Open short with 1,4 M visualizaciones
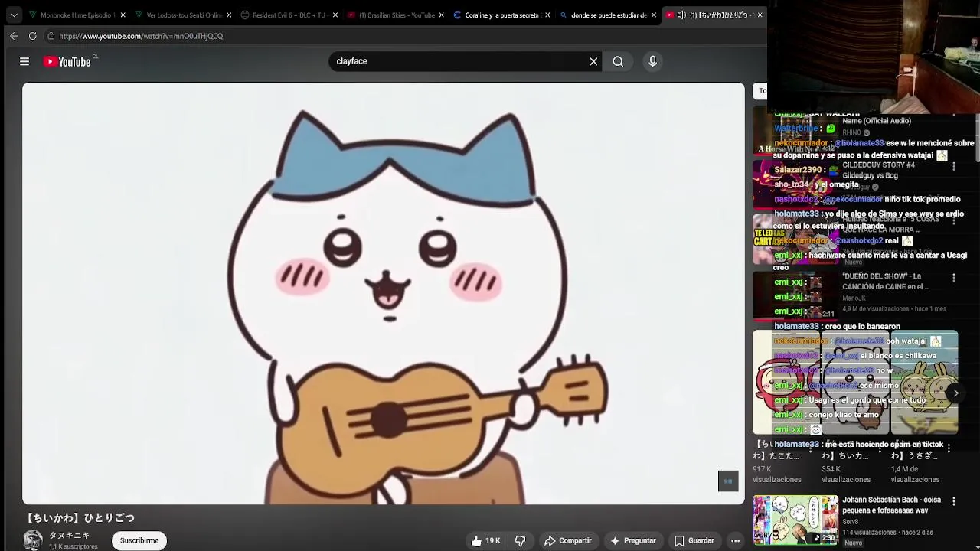 point(924,383)
